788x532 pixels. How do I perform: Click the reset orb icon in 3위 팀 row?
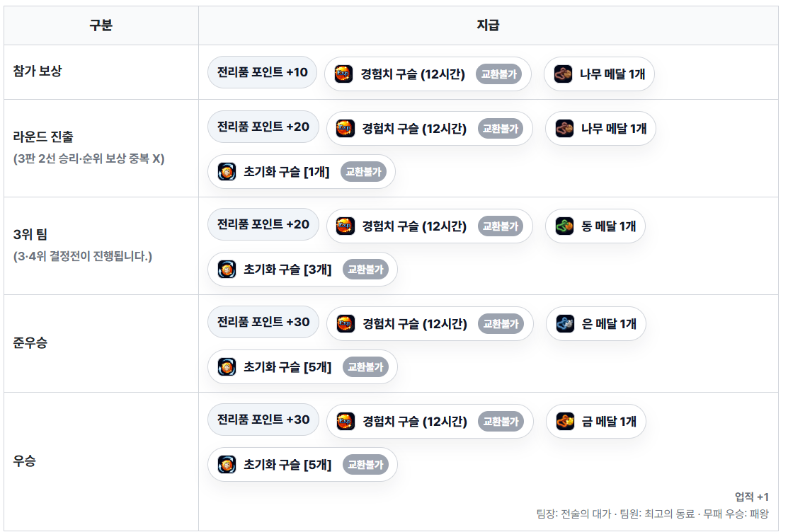pos(227,270)
